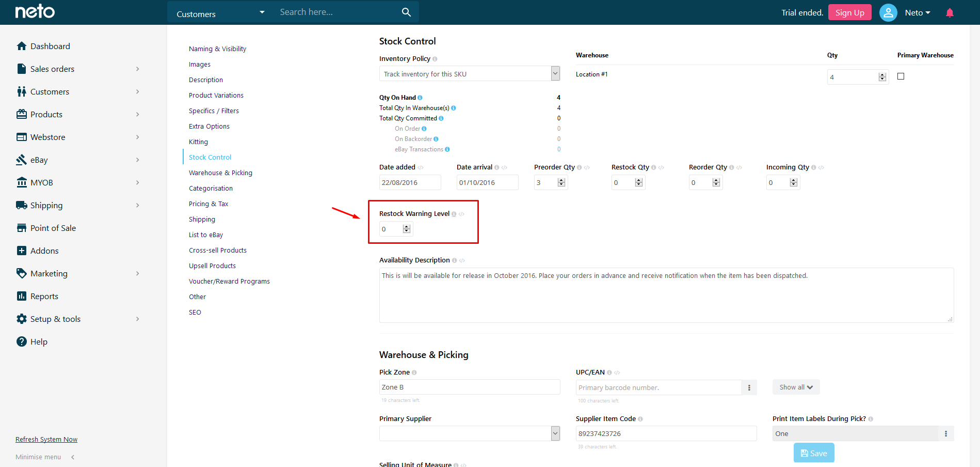Switch to the Warehouse & Picking tab

[x=220, y=172]
